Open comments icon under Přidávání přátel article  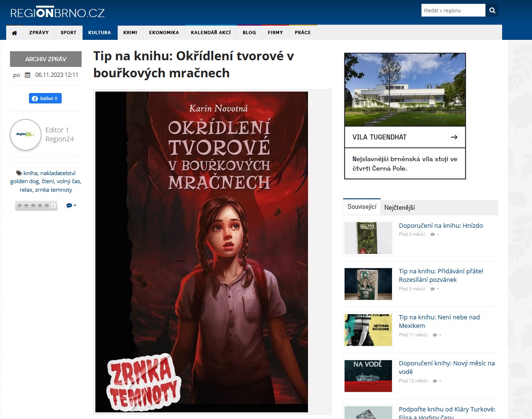435,289
